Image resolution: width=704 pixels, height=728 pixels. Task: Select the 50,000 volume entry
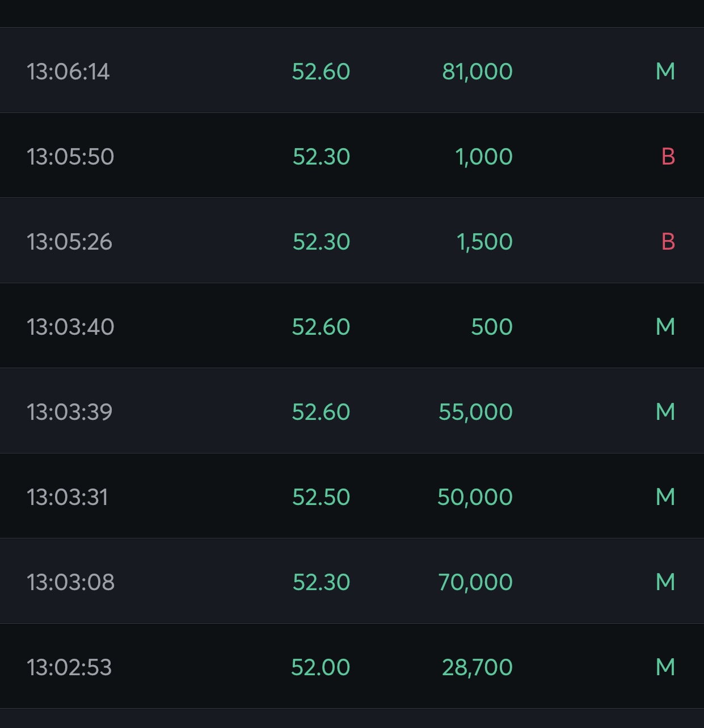click(475, 497)
